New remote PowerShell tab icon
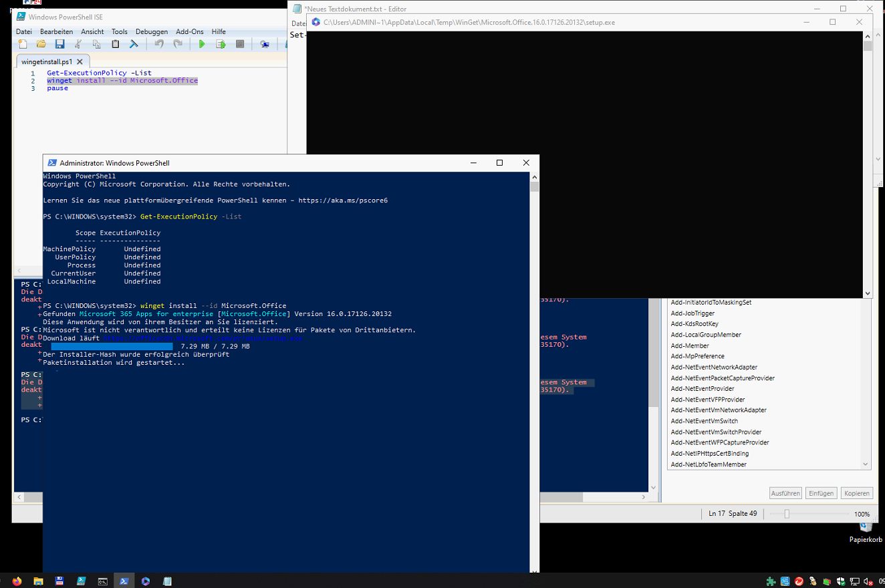885x588 pixels. coord(265,44)
